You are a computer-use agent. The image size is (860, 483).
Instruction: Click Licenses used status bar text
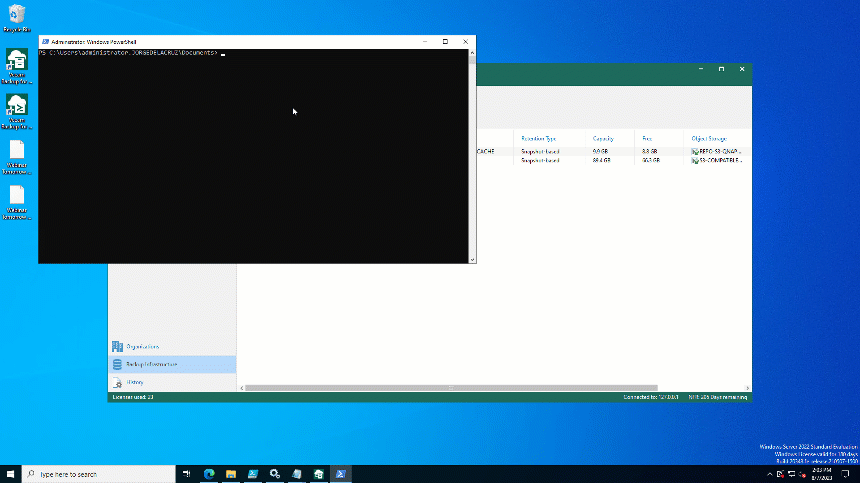pos(133,397)
